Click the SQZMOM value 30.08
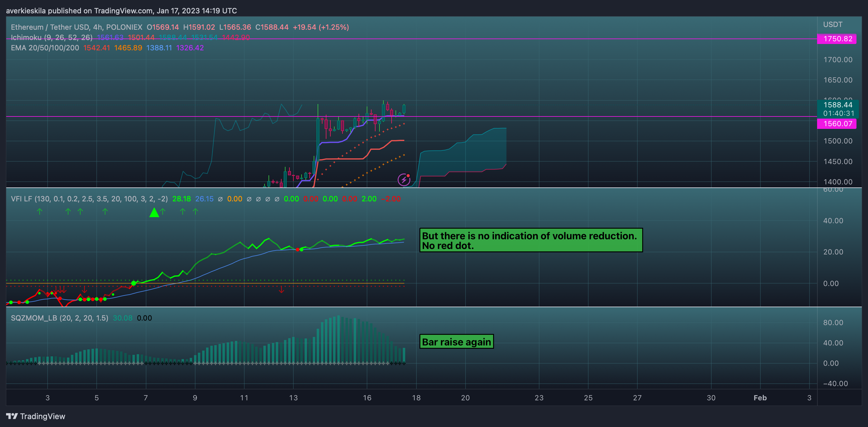This screenshot has height=427, width=868. [123, 318]
